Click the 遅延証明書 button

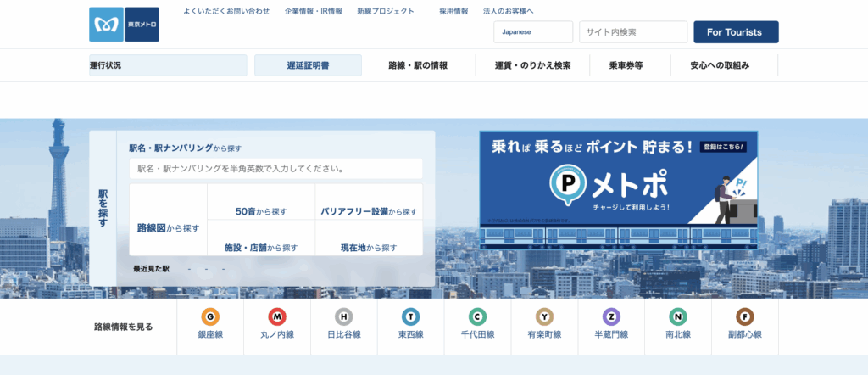tap(308, 65)
